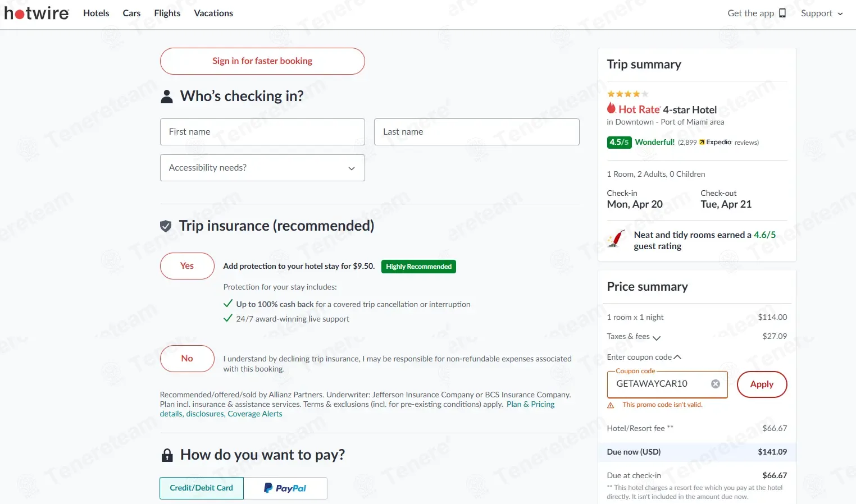Click the vacuum cleaner icon by guest rating
Screen dimensions: 856x504
[x=616, y=239]
